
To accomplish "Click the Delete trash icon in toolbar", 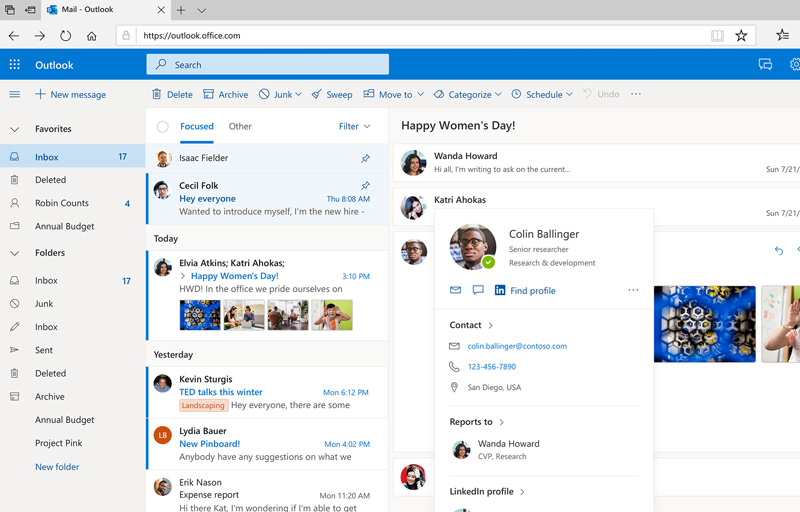I will point(157,94).
